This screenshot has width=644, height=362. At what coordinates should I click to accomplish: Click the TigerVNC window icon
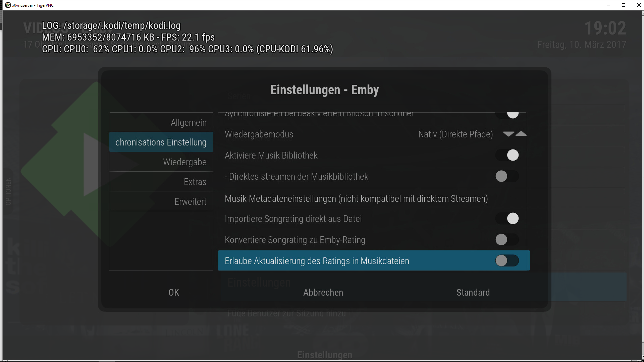[x=8, y=5]
